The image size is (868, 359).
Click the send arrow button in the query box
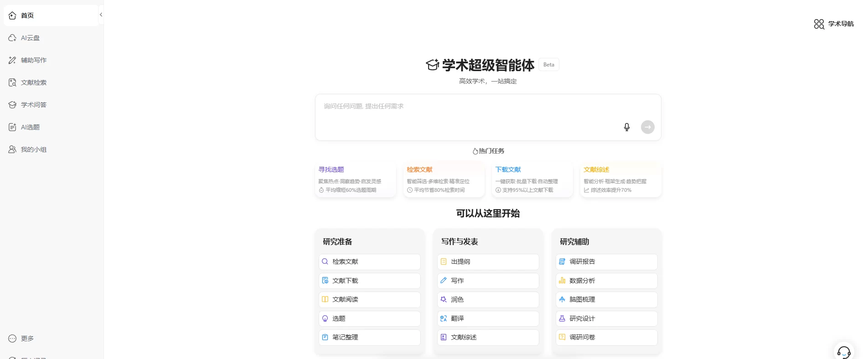pyautogui.click(x=648, y=127)
